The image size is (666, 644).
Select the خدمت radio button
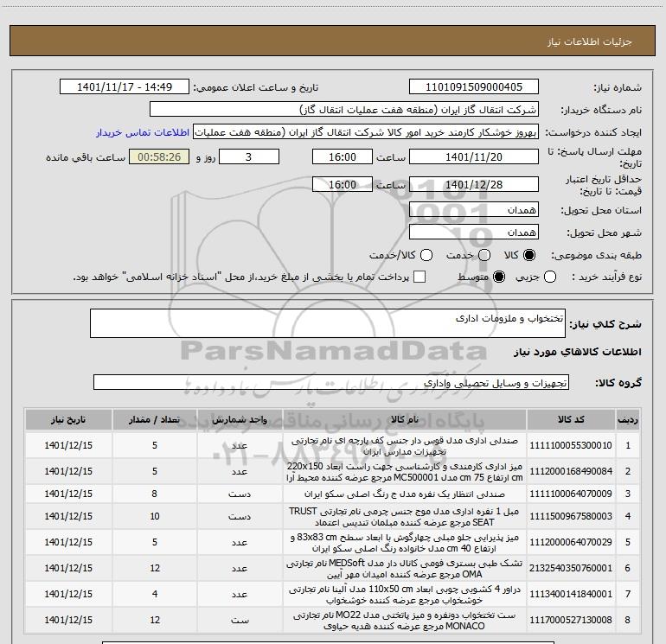tap(484, 255)
